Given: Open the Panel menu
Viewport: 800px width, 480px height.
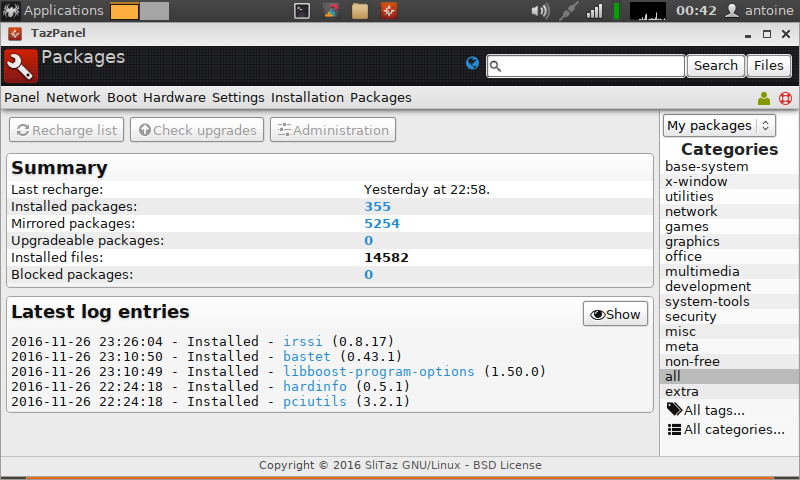Looking at the screenshot, I should pyautogui.click(x=22, y=97).
